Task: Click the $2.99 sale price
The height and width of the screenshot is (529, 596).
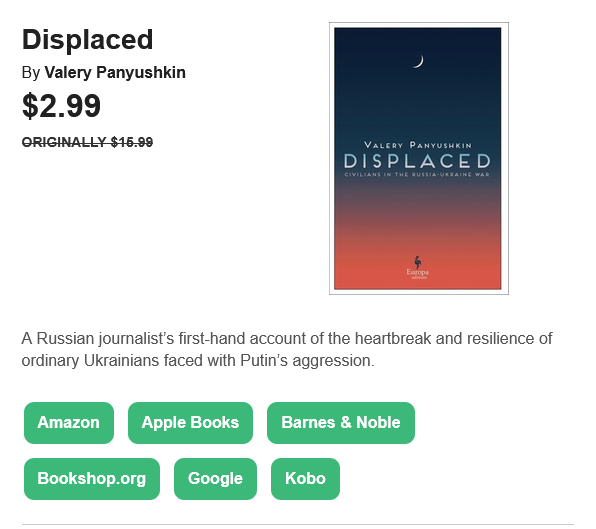Action: pos(61,106)
